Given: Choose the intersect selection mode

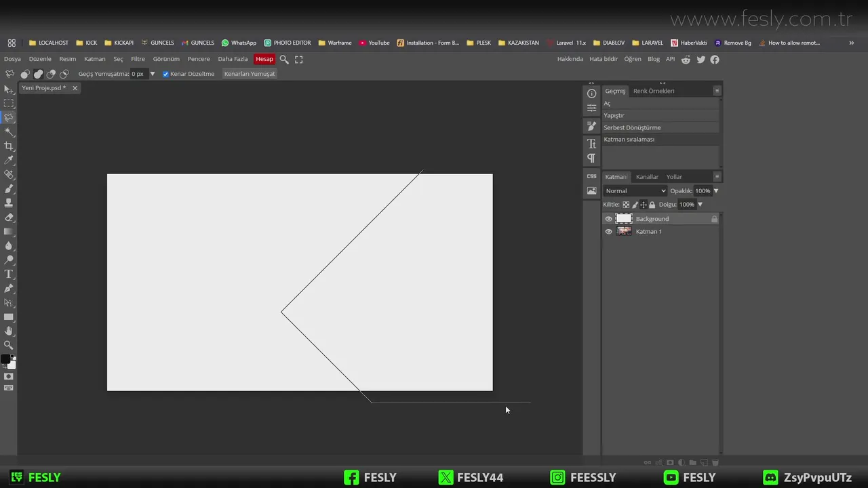Looking at the screenshot, I should (x=64, y=74).
